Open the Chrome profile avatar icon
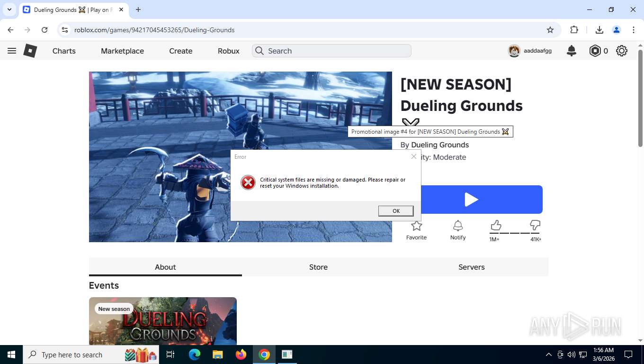The image size is (644, 364). tap(617, 30)
